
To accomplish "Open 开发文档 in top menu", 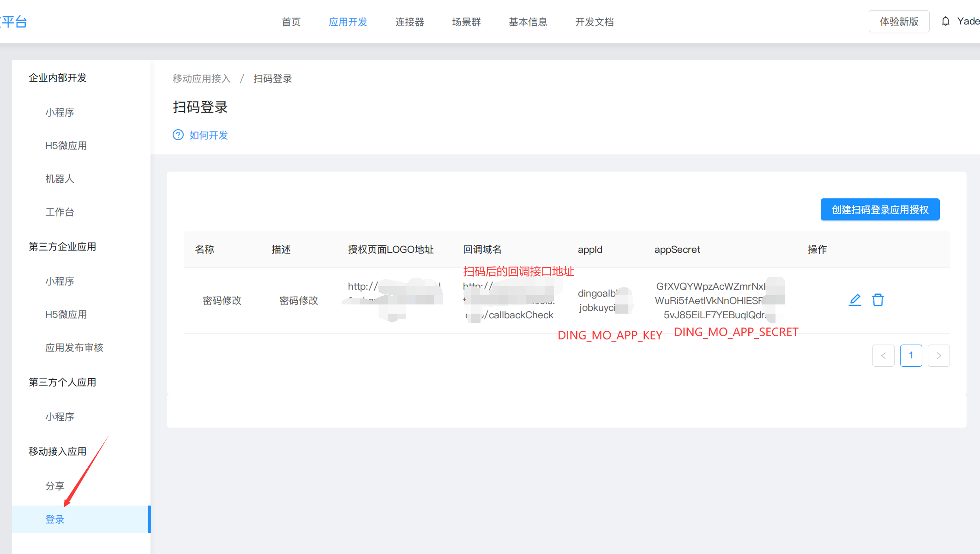I will click(594, 22).
